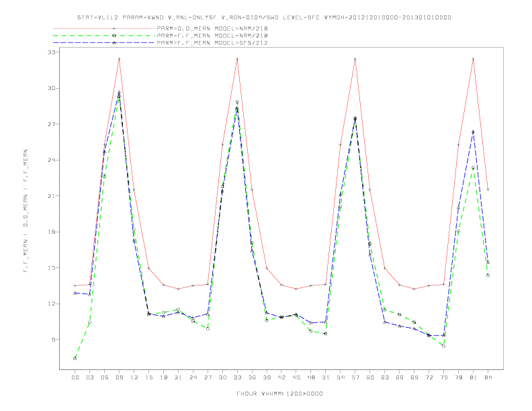Select legend entry PARM=F.F_MEAN MODEL=GFS/212
This screenshot has width=532, height=411.
(x=212, y=43)
